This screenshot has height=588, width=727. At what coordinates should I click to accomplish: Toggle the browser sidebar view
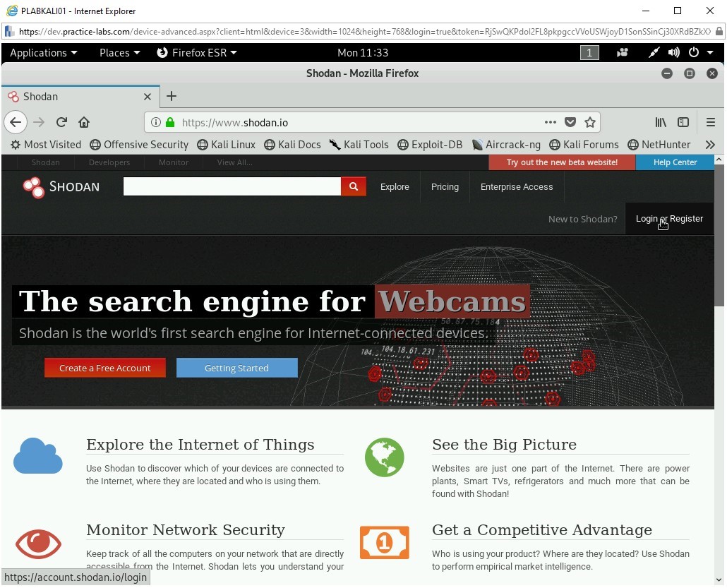[683, 121]
